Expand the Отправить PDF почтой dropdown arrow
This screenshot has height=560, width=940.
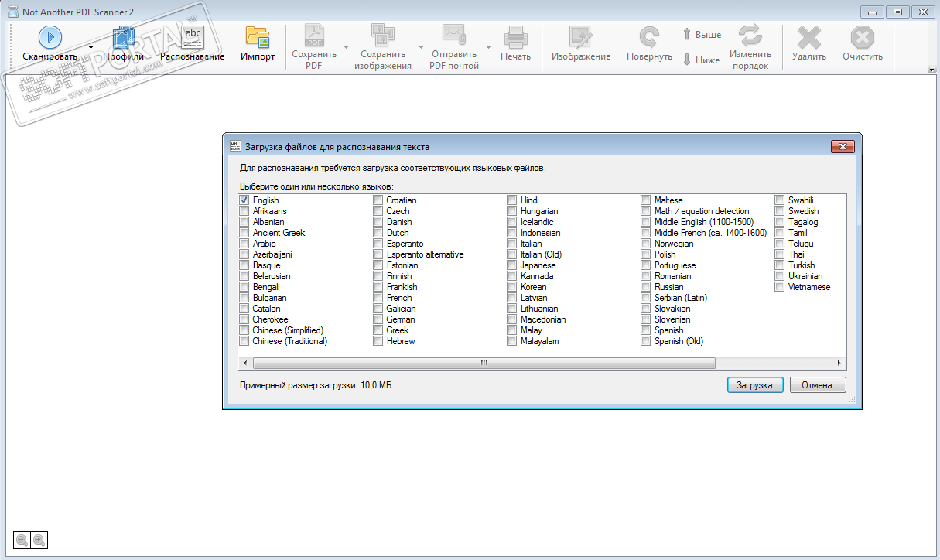click(489, 47)
